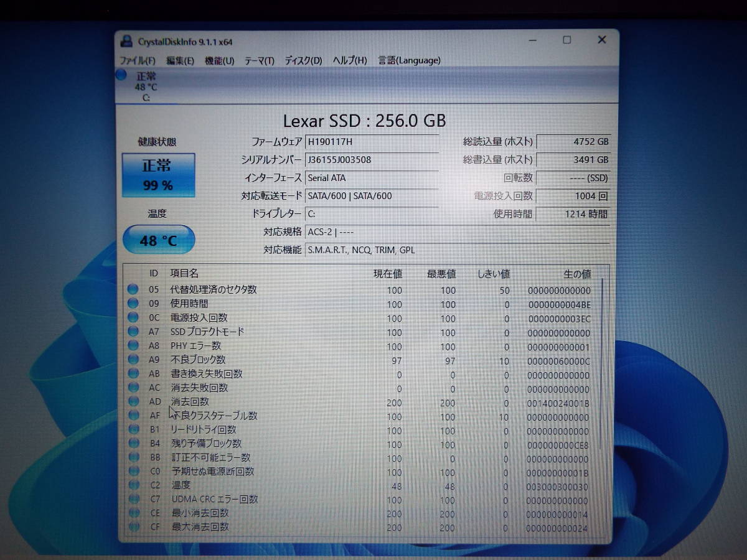747x560 pixels.
Task: Click raw value 0000000004BE of 使用時間
Action: [559, 304]
